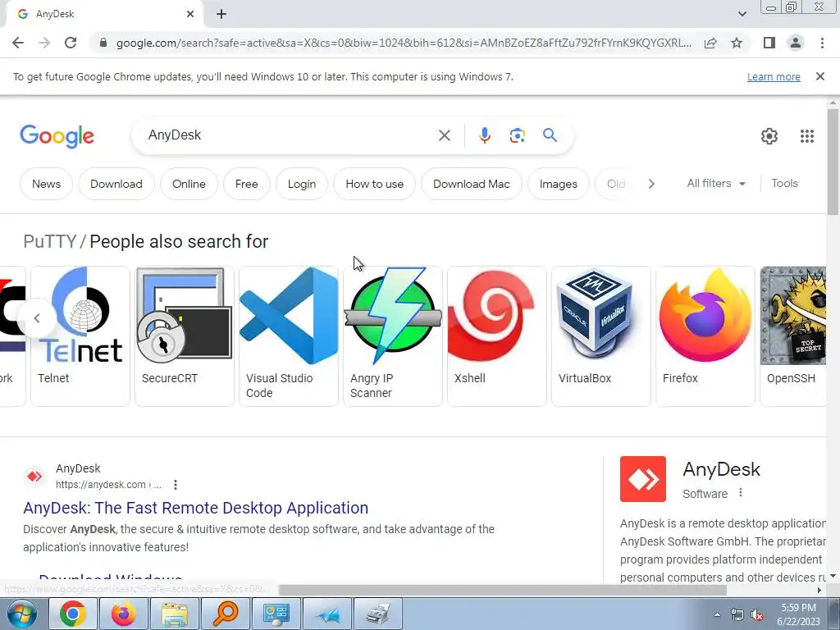Image resolution: width=840 pixels, height=630 pixels.
Task: Go to Google homepage via logo
Action: tap(57, 136)
